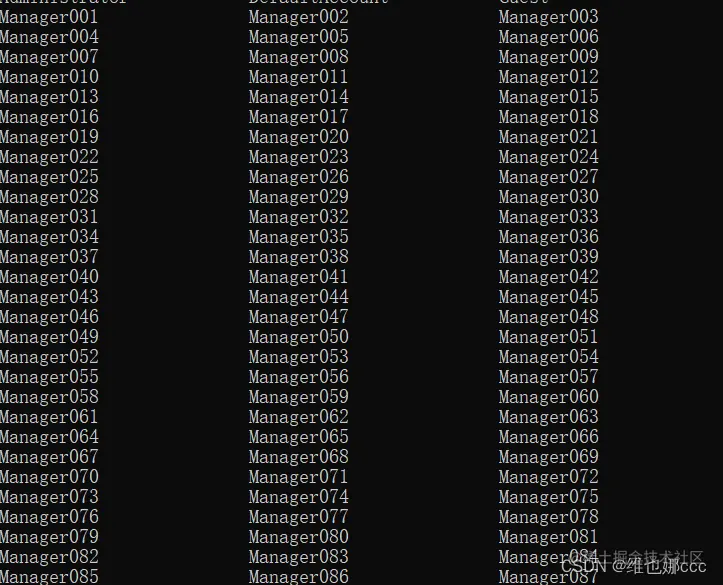Click the Manager001 username text
The image size is (723, 585).
(49, 18)
